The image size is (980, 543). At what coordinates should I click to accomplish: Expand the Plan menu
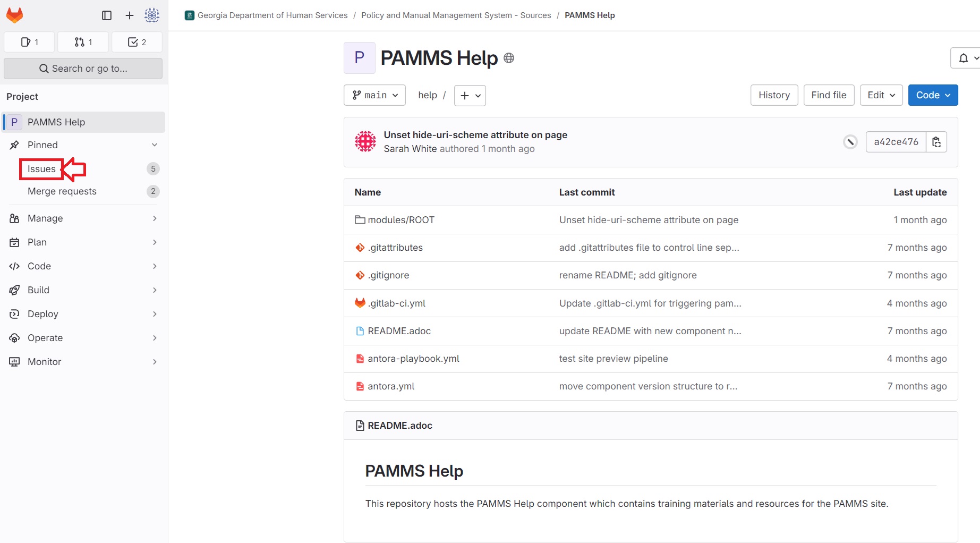coord(84,242)
